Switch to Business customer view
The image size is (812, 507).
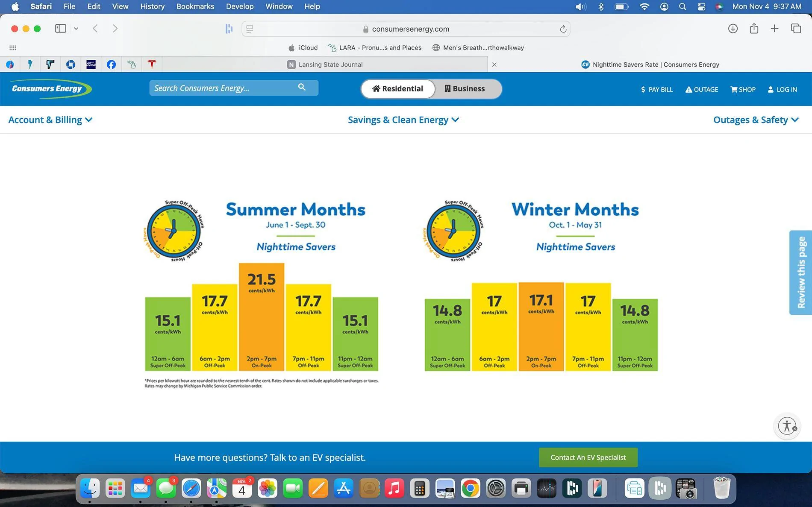pyautogui.click(x=465, y=89)
